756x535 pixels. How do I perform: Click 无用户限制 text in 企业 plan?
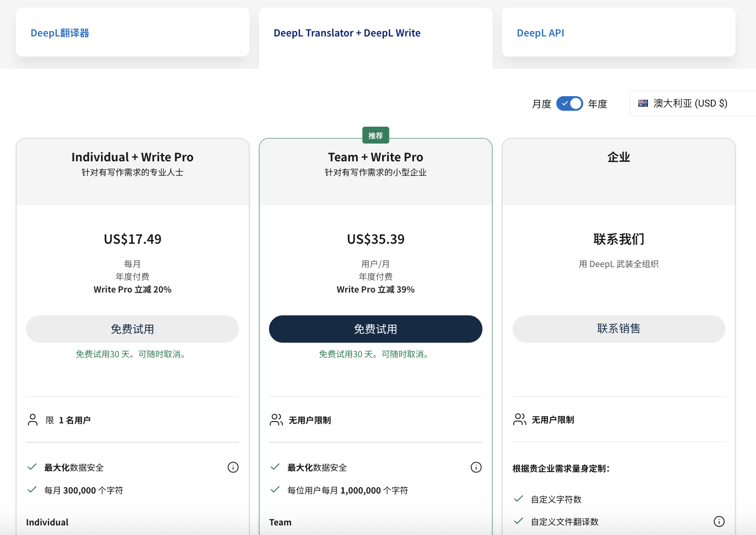pyautogui.click(x=553, y=420)
